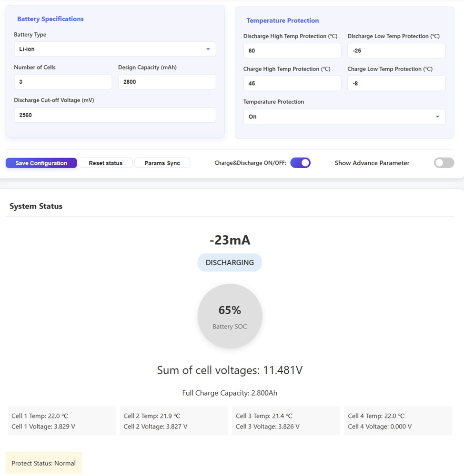Enable Show Advance Parameter switch
Viewport: 464px width, 476px height.
click(444, 163)
